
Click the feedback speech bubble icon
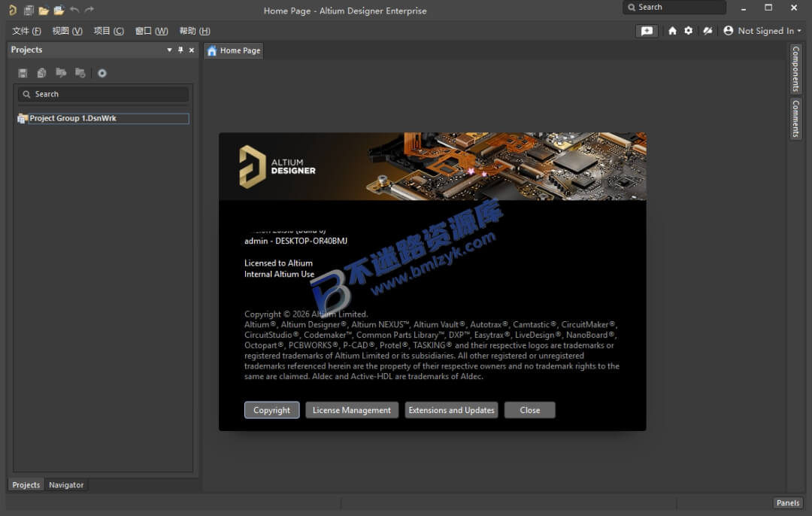[x=647, y=31]
